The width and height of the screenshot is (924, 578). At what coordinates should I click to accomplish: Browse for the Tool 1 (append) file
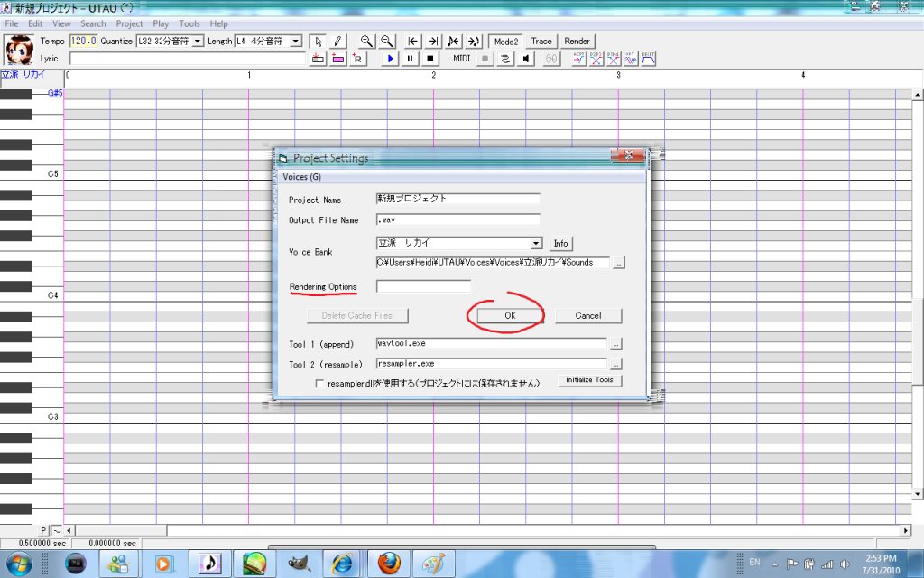[615, 343]
